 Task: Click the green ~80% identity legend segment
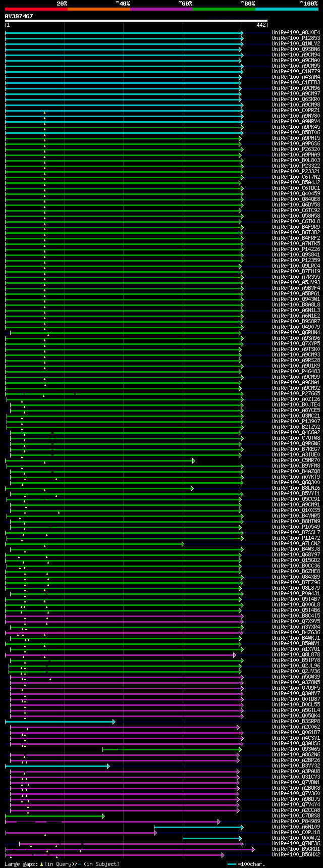coord(224,9)
